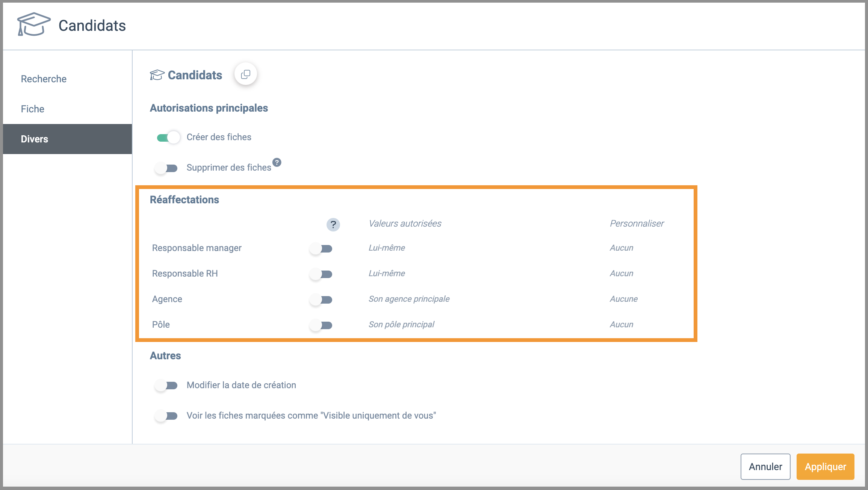Click the graduation cap icon in the page header
Image resolution: width=868 pixels, height=490 pixels.
click(34, 24)
